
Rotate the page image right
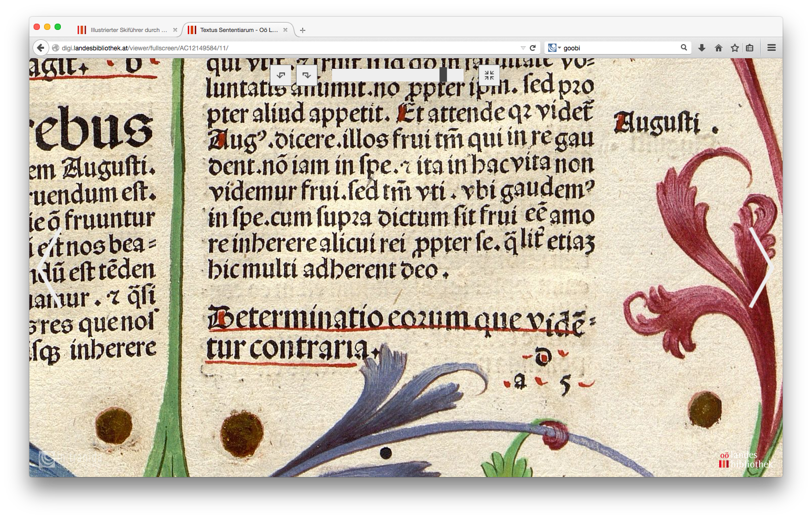click(x=307, y=75)
